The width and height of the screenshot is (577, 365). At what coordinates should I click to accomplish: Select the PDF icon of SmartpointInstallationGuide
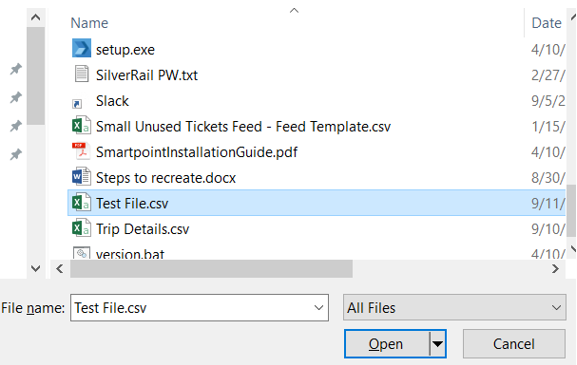click(x=81, y=151)
